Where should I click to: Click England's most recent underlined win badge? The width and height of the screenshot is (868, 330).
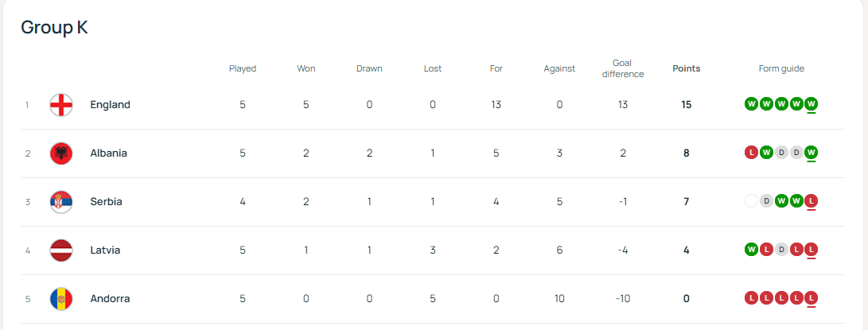click(812, 104)
